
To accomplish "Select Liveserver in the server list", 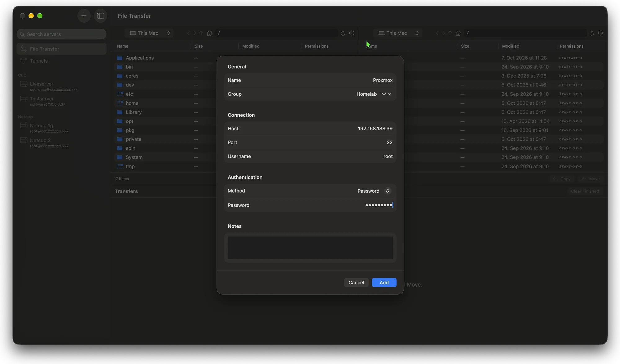I will [x=61, y=86].
